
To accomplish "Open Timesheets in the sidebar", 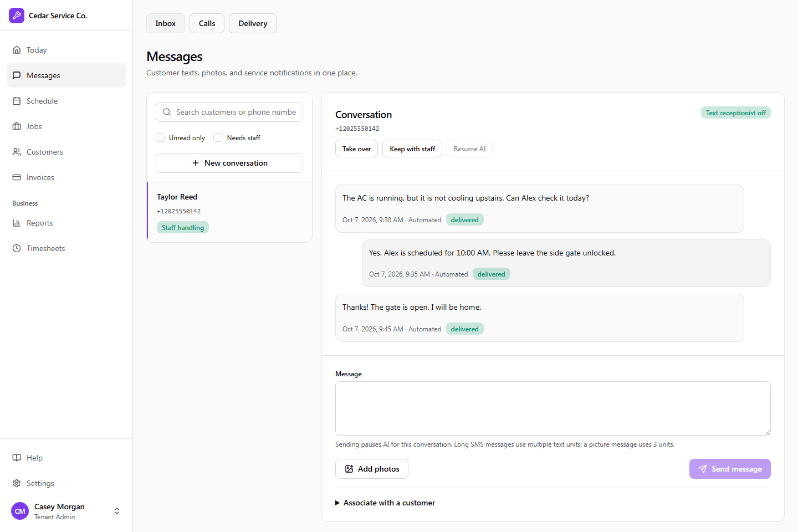I will 66,248.
